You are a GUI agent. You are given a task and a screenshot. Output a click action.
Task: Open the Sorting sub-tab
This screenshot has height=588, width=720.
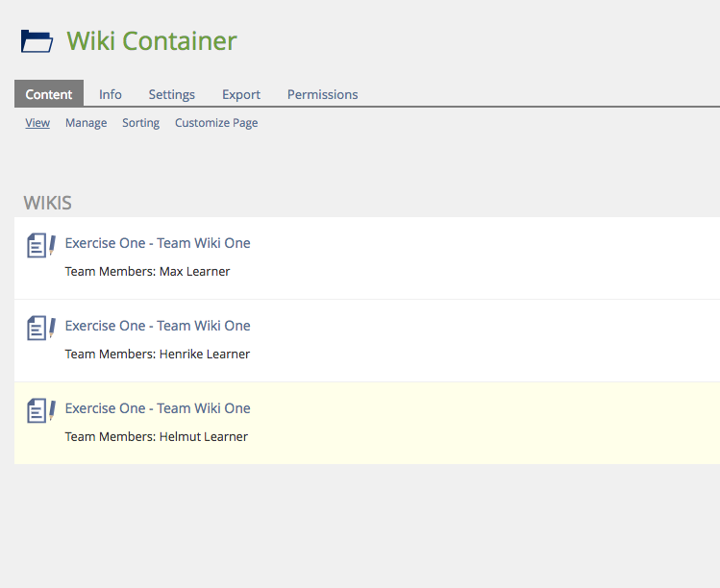click(x=140, y=123)
